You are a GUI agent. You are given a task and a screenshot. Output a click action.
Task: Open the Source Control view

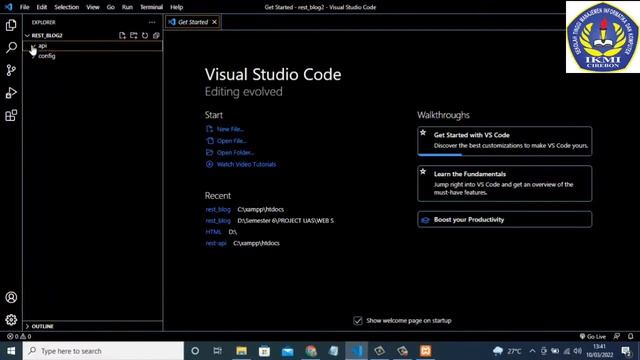11,70
